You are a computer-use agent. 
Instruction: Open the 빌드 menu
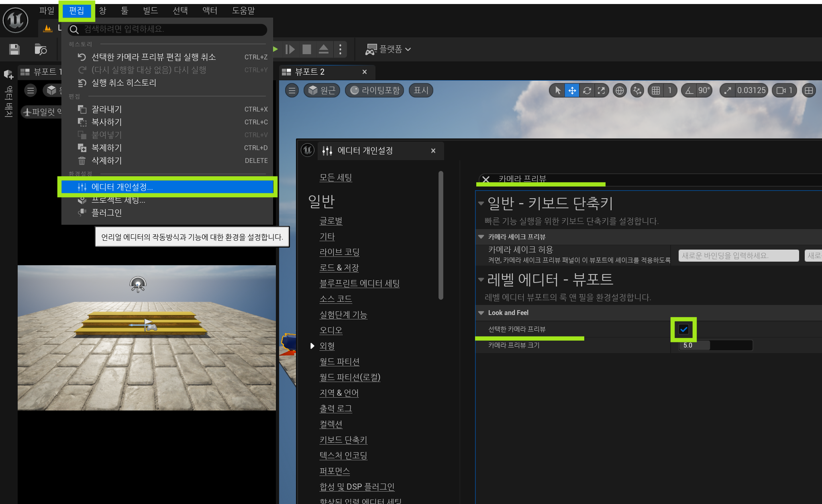pyautogui.click(x=150, y=10)
